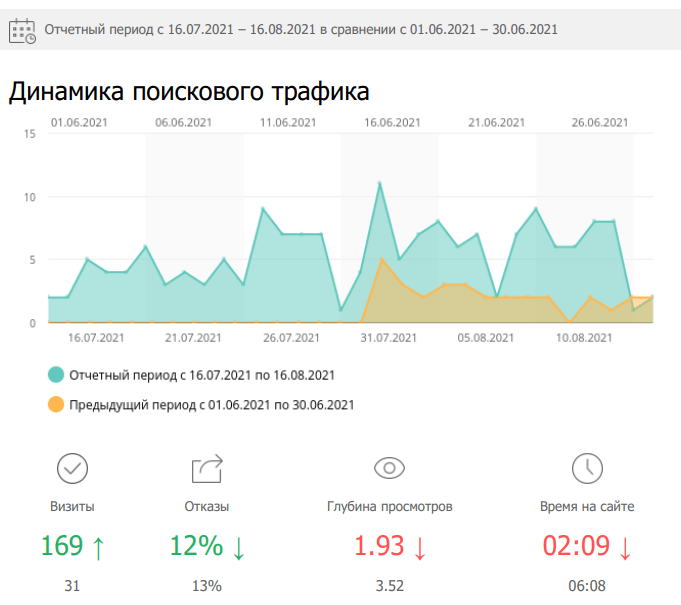The height and width of the screenshot is (605, 681).
Task: Click the y-axis label 10
Action: [x=30, y=198]
